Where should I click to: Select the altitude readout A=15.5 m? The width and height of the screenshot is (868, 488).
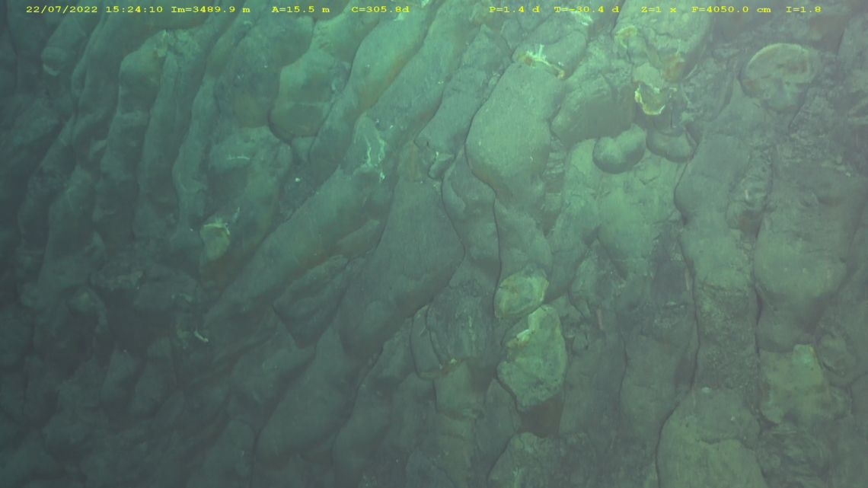pos(301,9)
